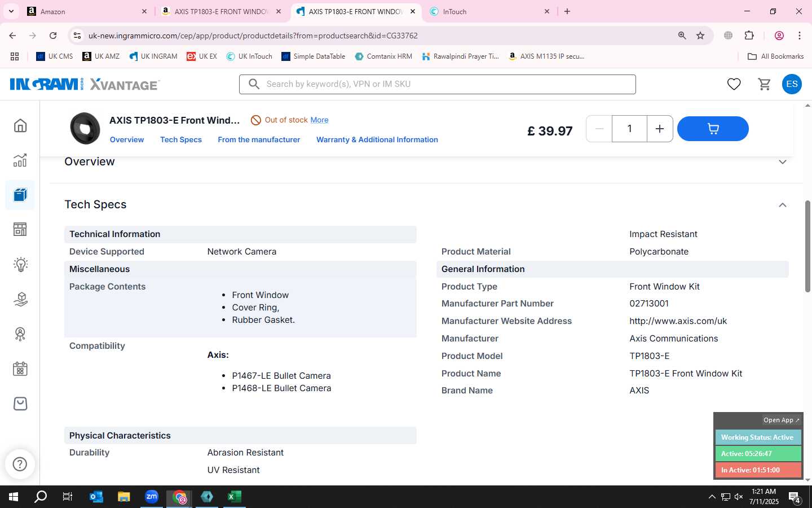Open Outlook from the taskbar
Image resolution: width=812 pixels, height=508 pixels.
(x=96, y=497)
